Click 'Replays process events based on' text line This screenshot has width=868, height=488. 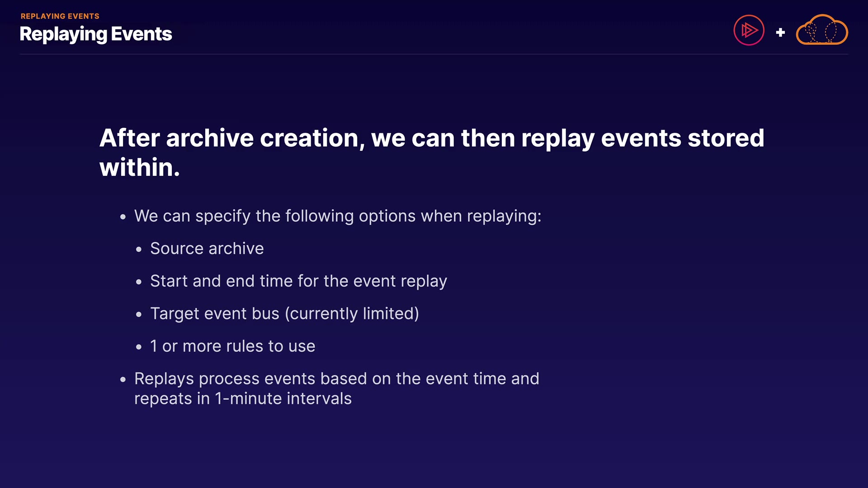(336, 379)
